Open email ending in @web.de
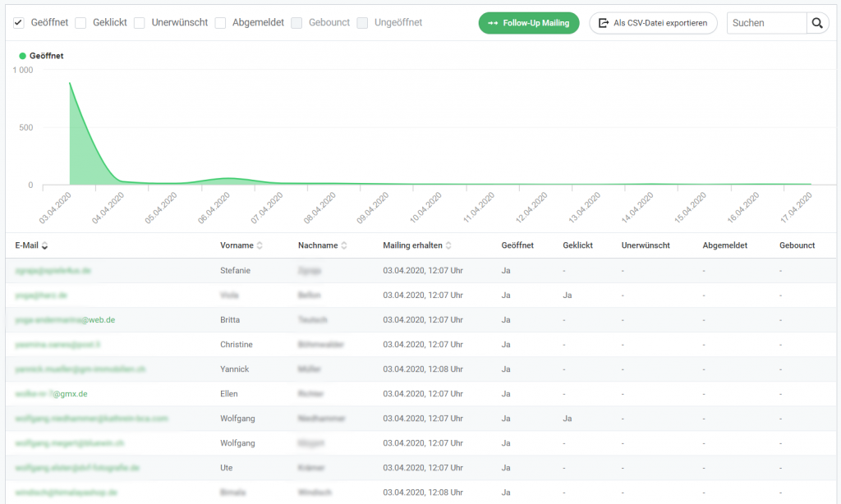841x504 pixels. (x=65, y=320)
